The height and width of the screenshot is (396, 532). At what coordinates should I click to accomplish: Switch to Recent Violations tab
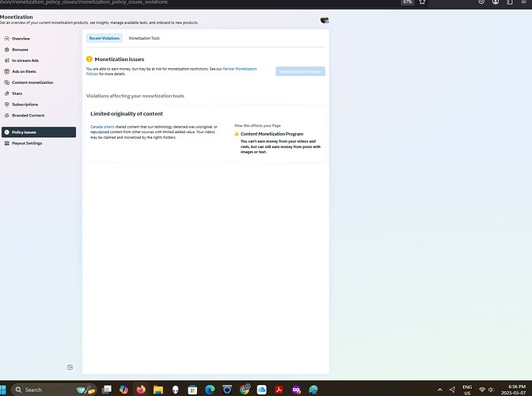tap(104, 38)
